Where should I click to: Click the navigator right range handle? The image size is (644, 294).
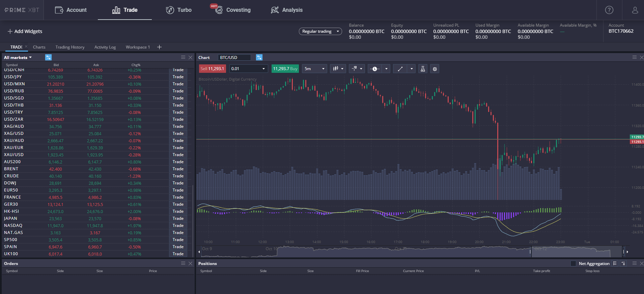tap(623, 252)
